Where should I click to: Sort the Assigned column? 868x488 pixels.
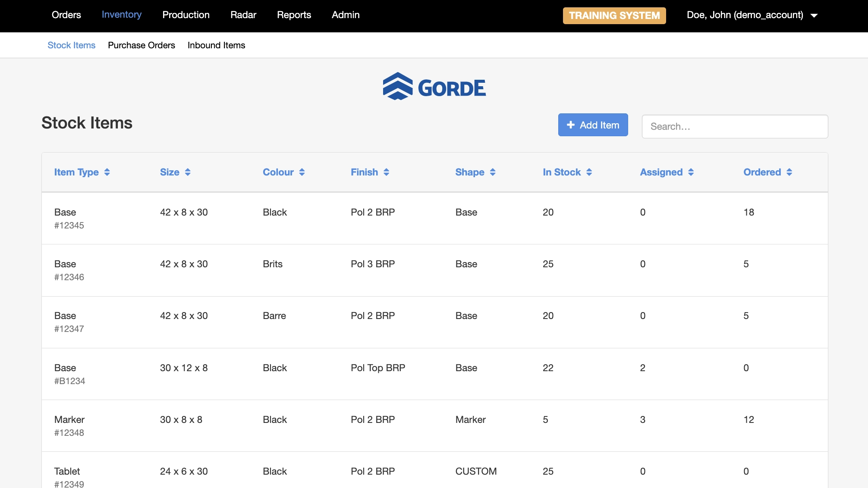pyautogui.click(x=667, y=172)
